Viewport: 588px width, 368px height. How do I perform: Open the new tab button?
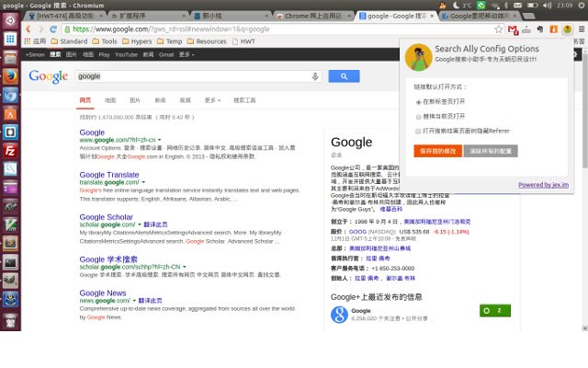click(528, 17)
